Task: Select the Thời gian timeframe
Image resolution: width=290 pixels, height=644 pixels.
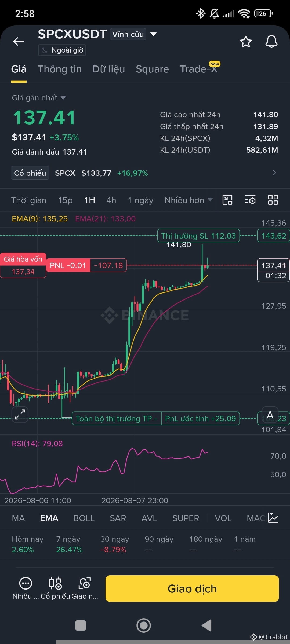Action: pyautogui.click(x=29, y=200)
